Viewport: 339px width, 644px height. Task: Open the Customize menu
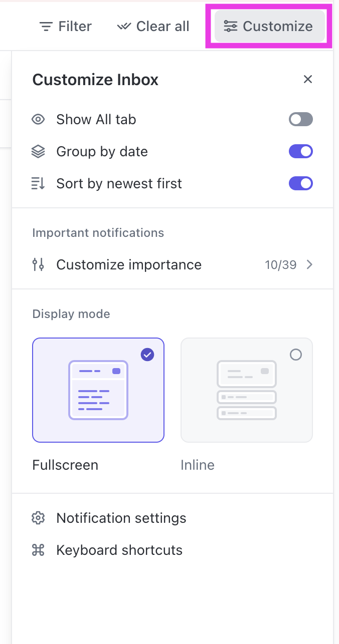pyautogui.click(x=269, y=26)
